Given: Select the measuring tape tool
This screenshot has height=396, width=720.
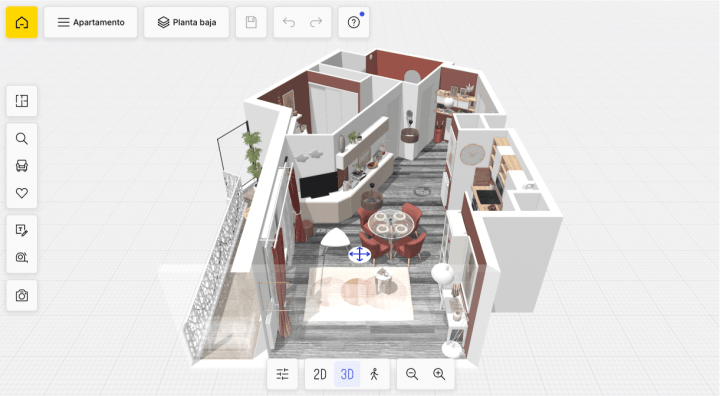Looking at the screenshot, I should pyautogui.click(x=22, y=257).
